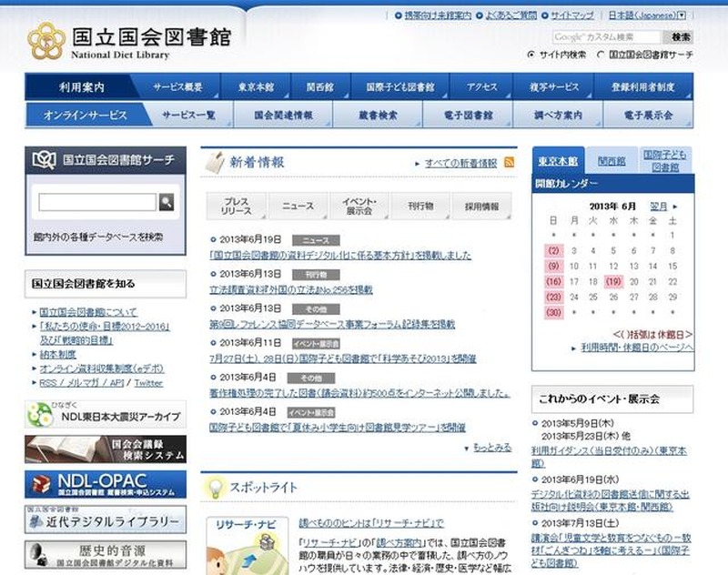Select the 国立国会図書館サーチ radio button
Viewport: 728px width, 575px height.
601,55
